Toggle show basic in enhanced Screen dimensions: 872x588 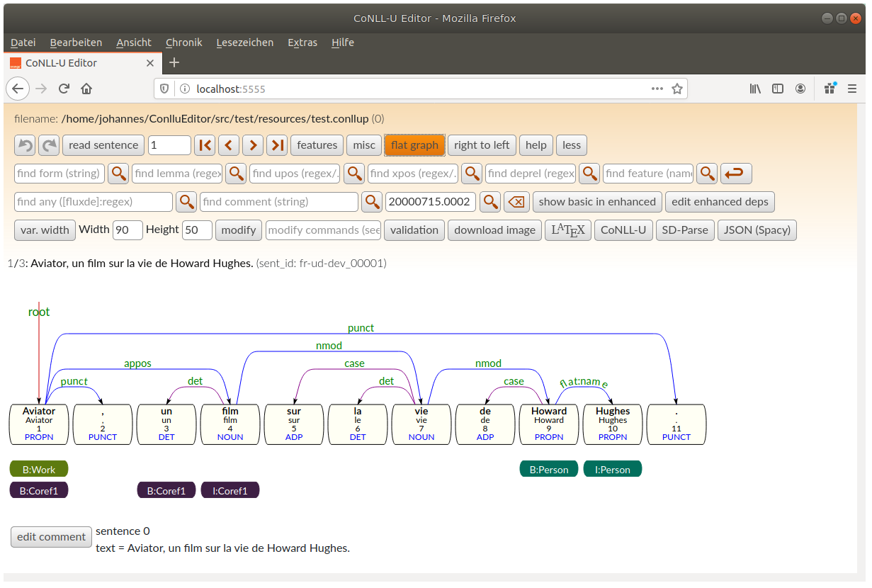pos(597,202)
